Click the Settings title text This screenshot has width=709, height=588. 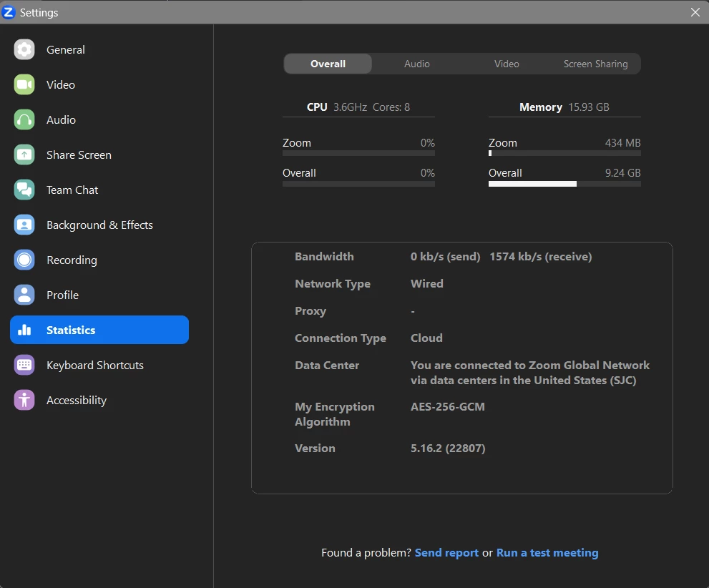(39, 13)
